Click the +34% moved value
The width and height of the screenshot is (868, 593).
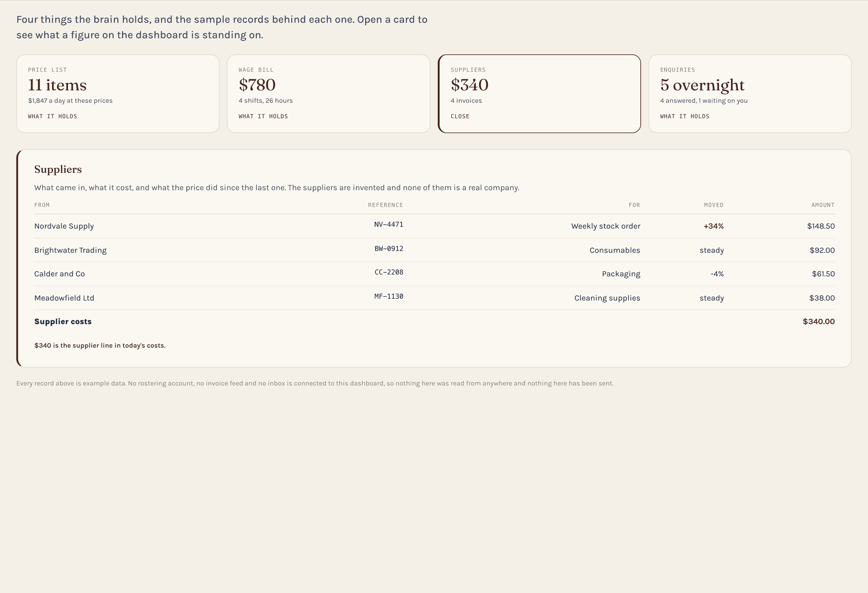point(714,226)
